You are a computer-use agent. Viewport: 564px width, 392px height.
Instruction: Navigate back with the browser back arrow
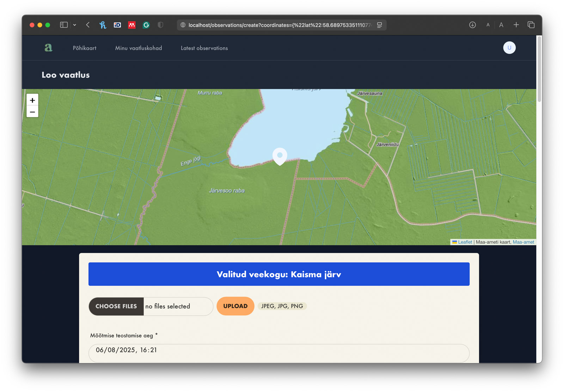(88, 25)
